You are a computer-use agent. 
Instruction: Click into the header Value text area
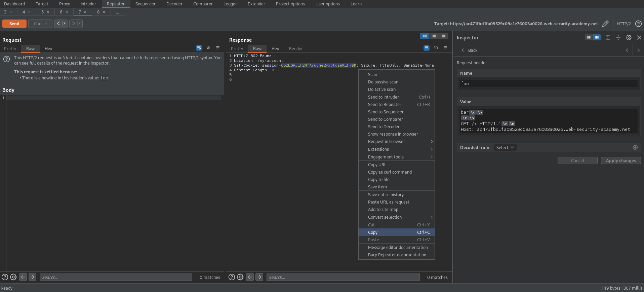pyautogui.click(x=548, y=121)
